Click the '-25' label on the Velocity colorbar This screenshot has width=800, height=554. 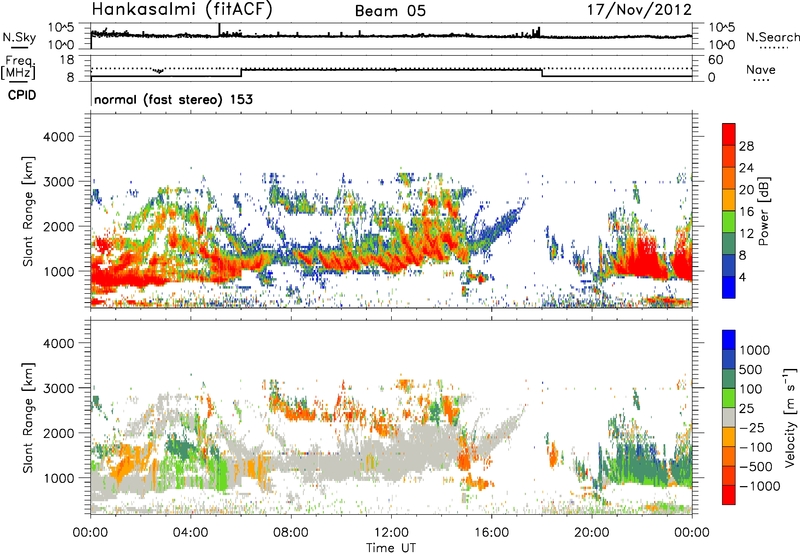(x=751, y=427)
